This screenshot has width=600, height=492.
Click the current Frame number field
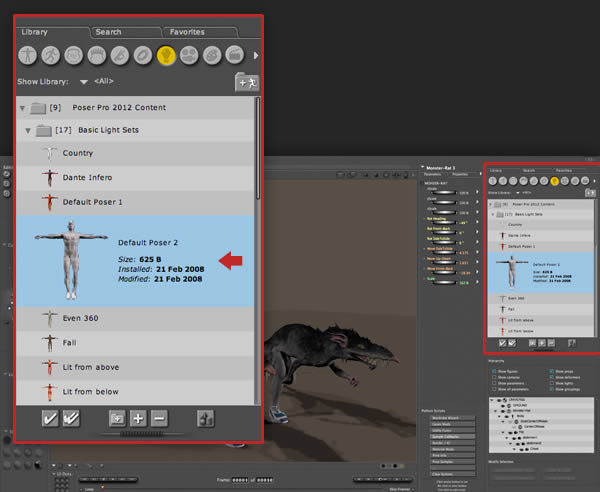240,480
